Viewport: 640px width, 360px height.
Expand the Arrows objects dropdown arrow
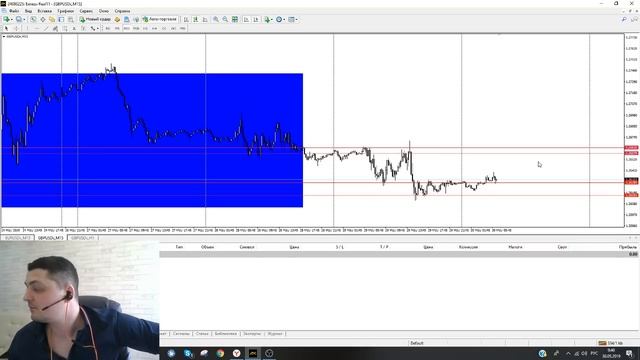click(98, 28)
